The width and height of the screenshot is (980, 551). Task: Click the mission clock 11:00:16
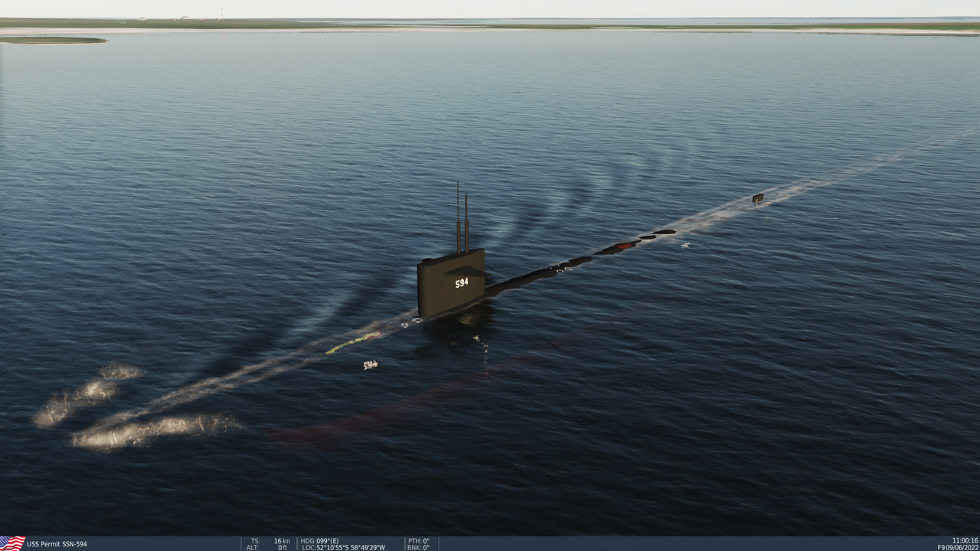(x=965, y=540)
